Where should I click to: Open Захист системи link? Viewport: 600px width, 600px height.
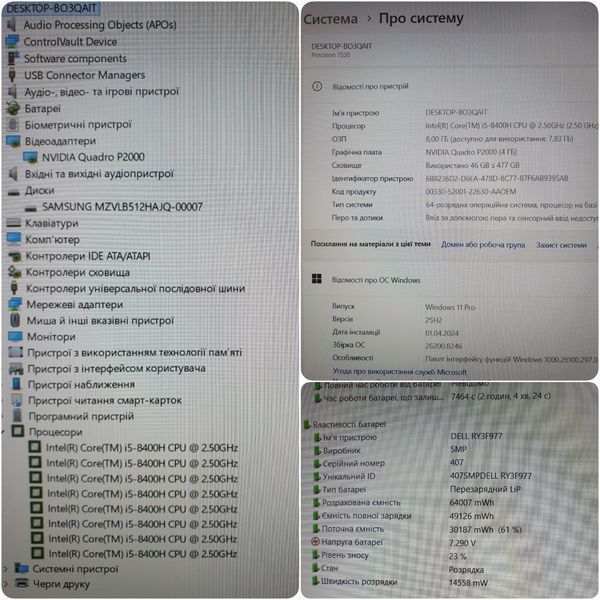tap(561, 245)
